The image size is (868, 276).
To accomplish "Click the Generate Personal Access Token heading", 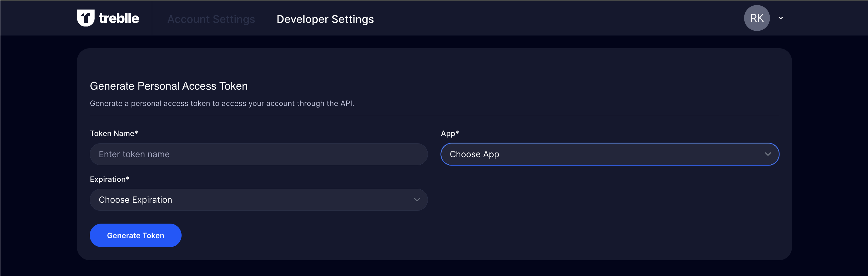I will pos(168,86).
